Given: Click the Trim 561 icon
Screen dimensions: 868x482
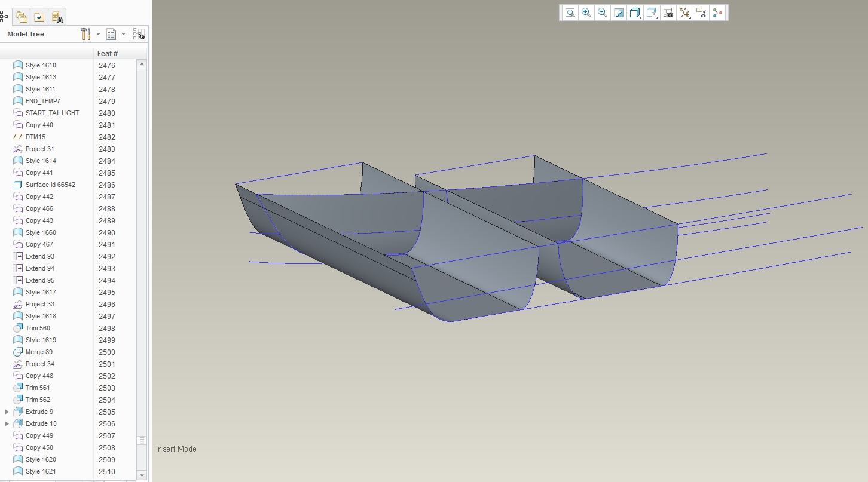Looking at the screenshot, I should pyautogui.click(x=18, y=388).
